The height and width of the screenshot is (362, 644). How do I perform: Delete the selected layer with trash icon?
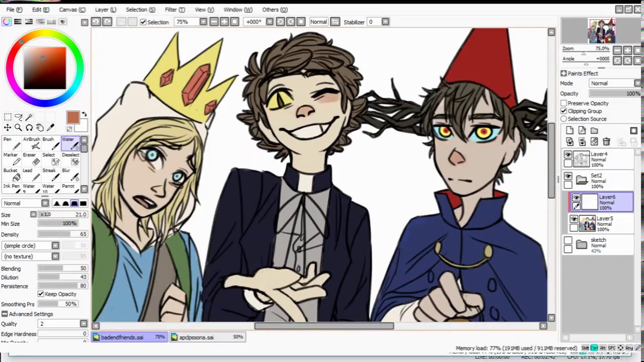point(606,142)
